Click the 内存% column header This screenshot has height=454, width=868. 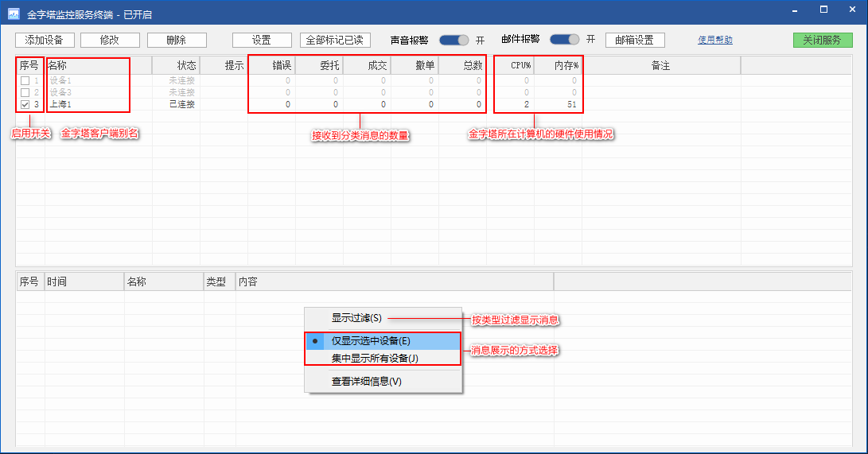click(558, 65)
